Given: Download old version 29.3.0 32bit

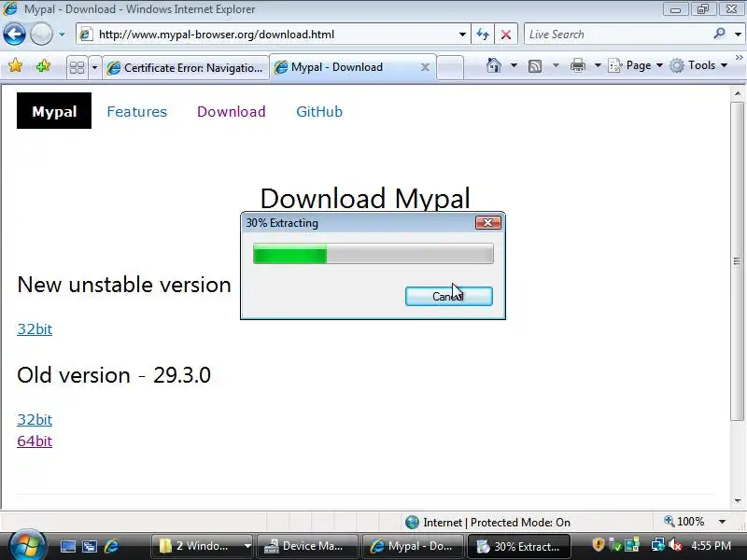Looking at the screenshot, I should 35,419.
